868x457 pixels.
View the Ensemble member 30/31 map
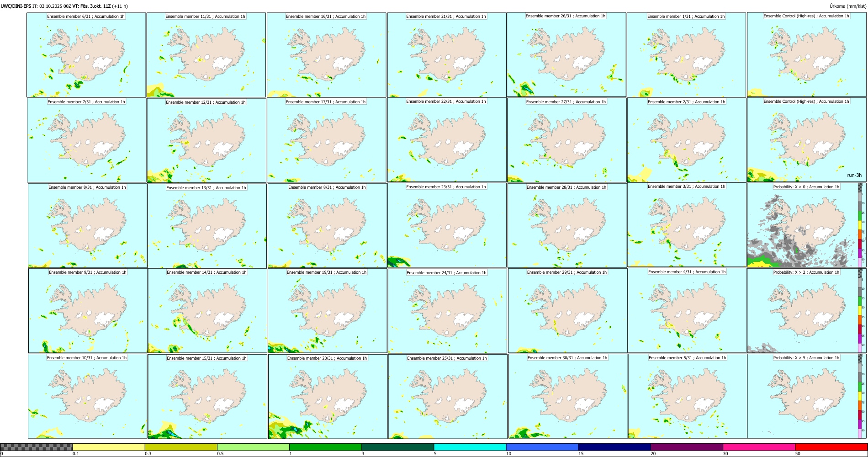tap(568, 396)
